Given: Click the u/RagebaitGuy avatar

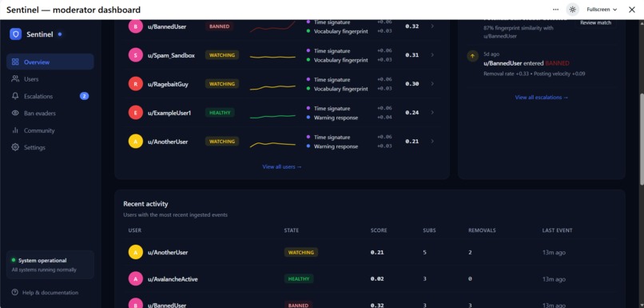Looking at the screenshot, I should (136, 84).
